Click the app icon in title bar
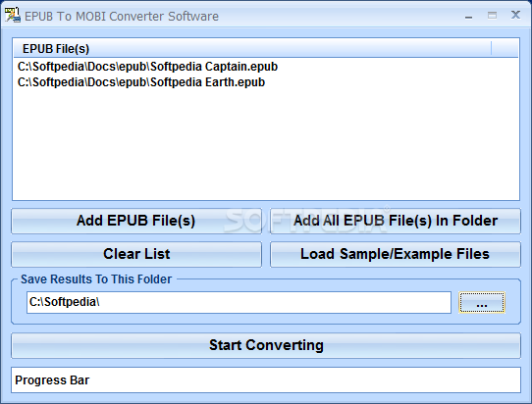 [12, 16]
